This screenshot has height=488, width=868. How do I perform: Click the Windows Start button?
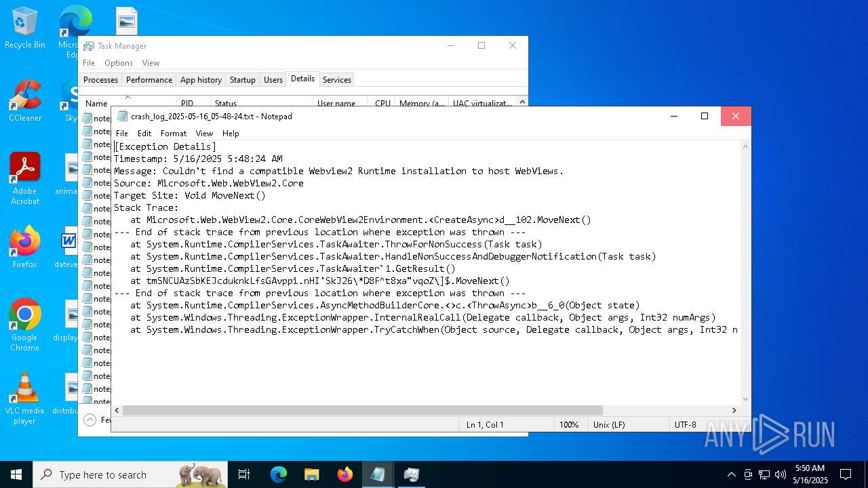[x=16, y=474]
